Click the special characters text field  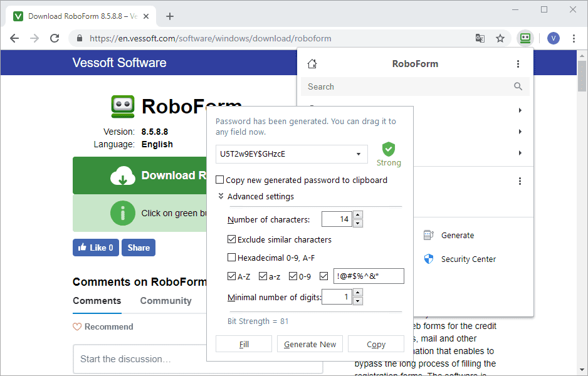coord(369,276)
